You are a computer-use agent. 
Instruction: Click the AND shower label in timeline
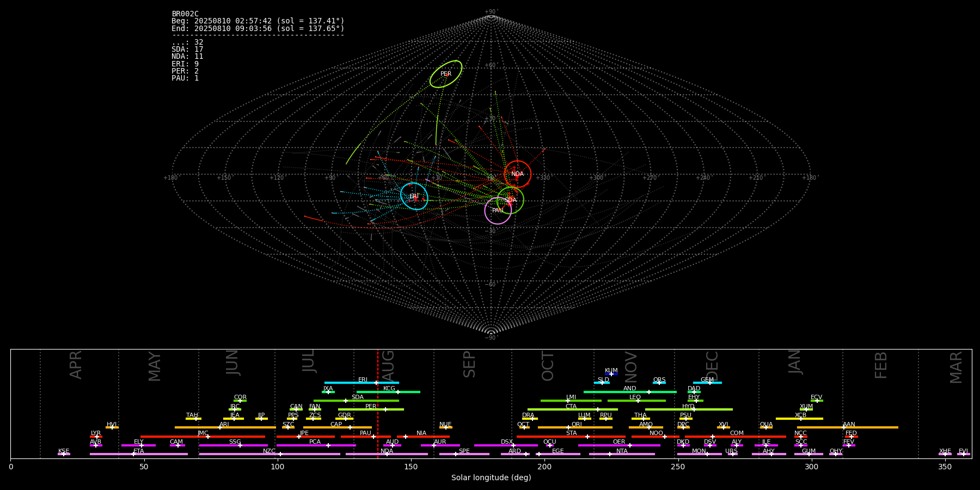tap(629, 389)
